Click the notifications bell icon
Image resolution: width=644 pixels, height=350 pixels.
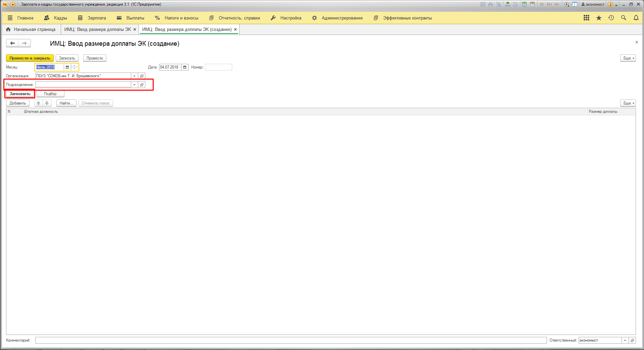[x=636, y=18]
